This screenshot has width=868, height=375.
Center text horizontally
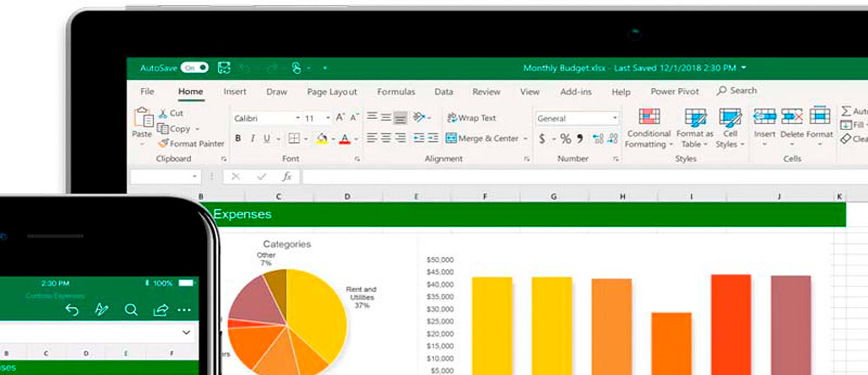386,138
